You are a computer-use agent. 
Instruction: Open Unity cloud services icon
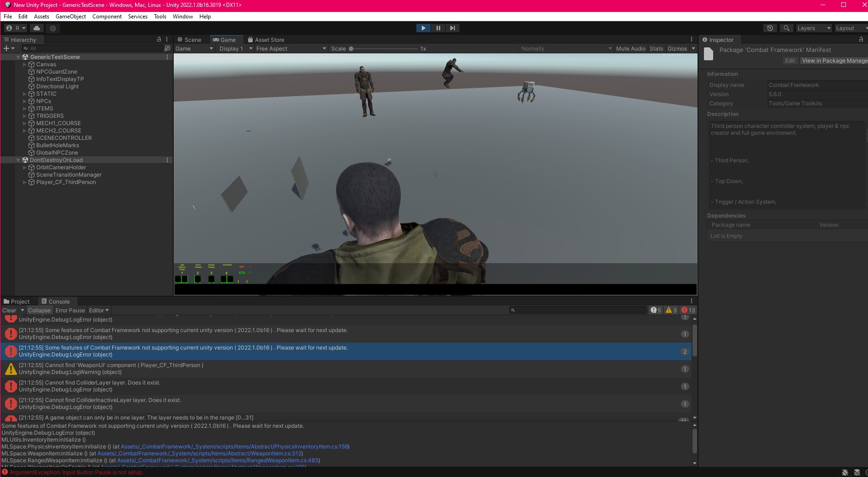click(x=37, y=28)
